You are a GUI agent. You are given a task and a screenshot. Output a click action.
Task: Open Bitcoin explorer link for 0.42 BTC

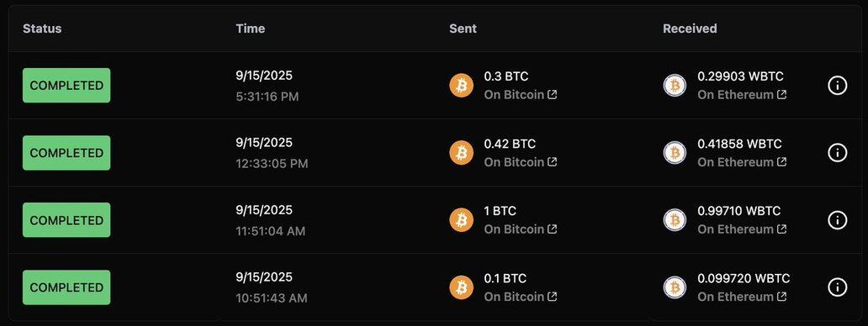(x=521, y=162)
